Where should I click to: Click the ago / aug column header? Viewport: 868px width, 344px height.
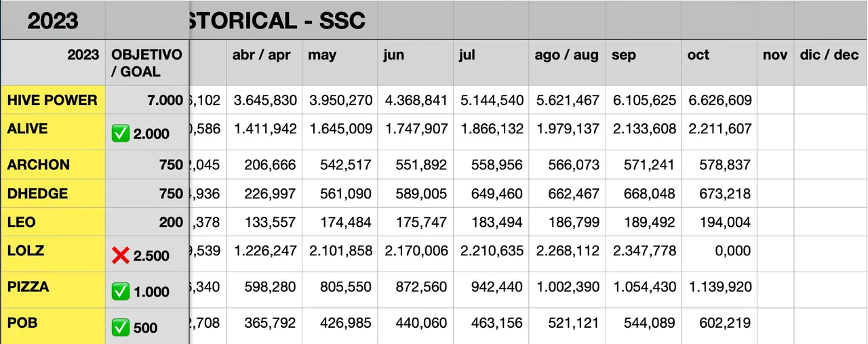click(x=566, y=56)
